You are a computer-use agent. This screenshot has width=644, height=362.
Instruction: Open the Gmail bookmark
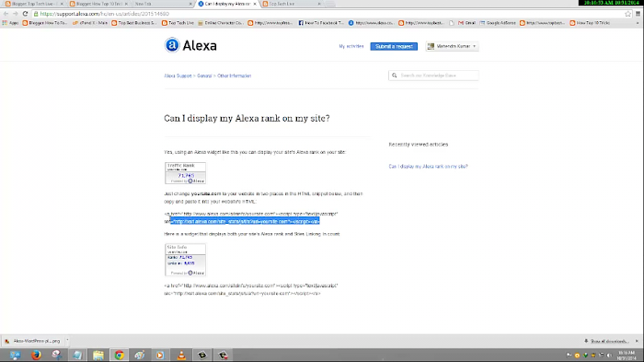point(466,23)
